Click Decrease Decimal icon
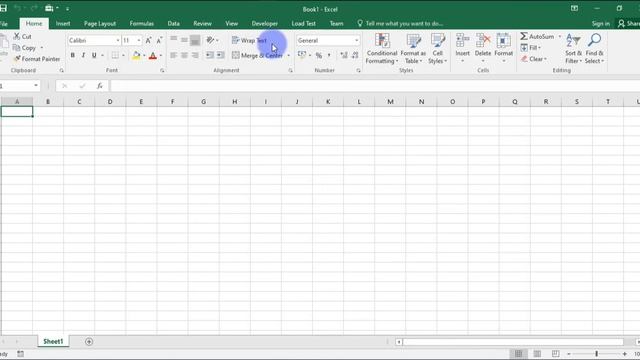Screen dimensions: 640x360 (355, 55)
